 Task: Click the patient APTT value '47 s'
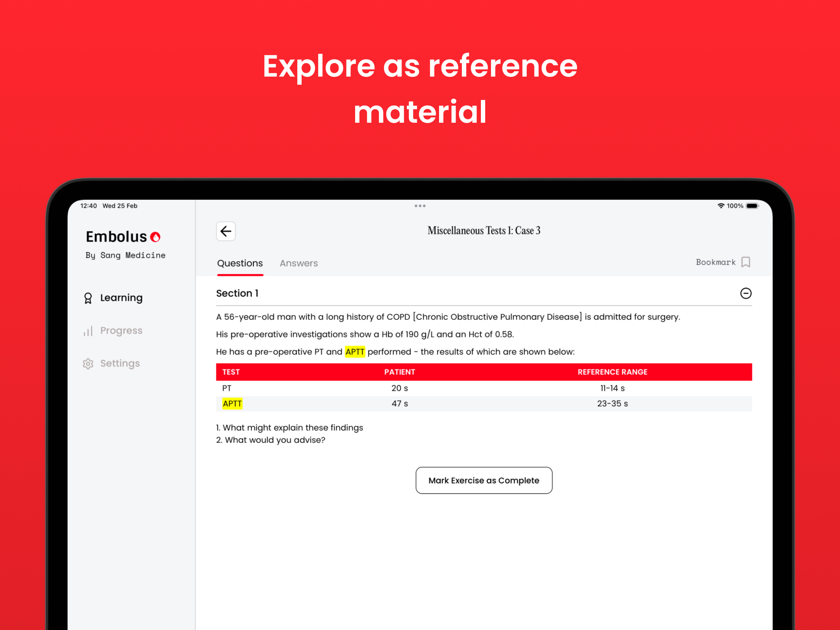(x=399, y=404)
